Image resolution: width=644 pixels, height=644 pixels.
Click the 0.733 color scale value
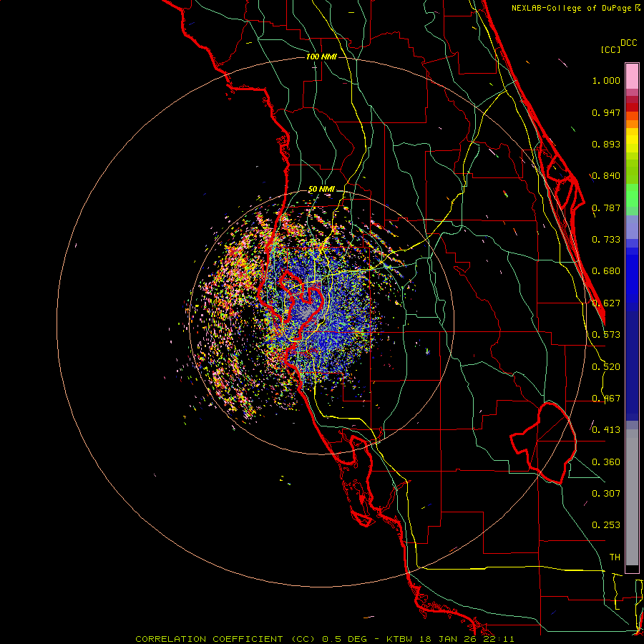coord(606,240)
